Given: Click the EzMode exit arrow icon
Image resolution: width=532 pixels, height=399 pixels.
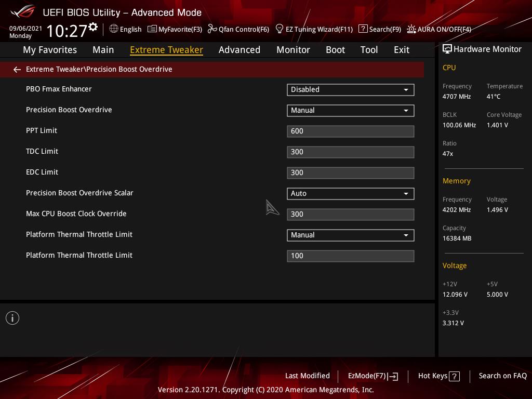Looking at the screenshot, I should pos(393,376).
